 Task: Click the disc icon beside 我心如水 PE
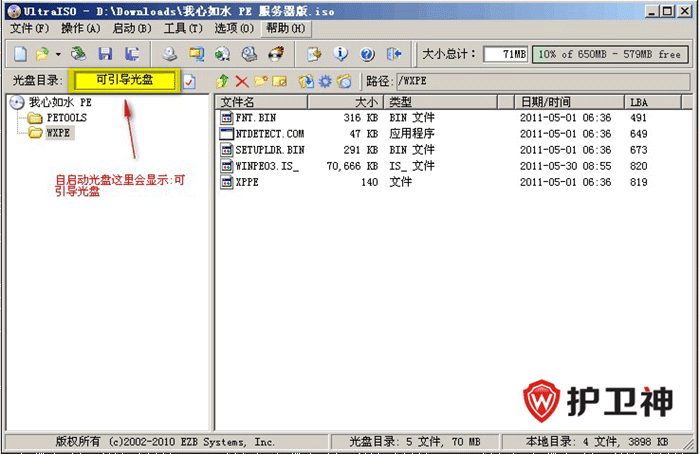click(x=17, y=102)
